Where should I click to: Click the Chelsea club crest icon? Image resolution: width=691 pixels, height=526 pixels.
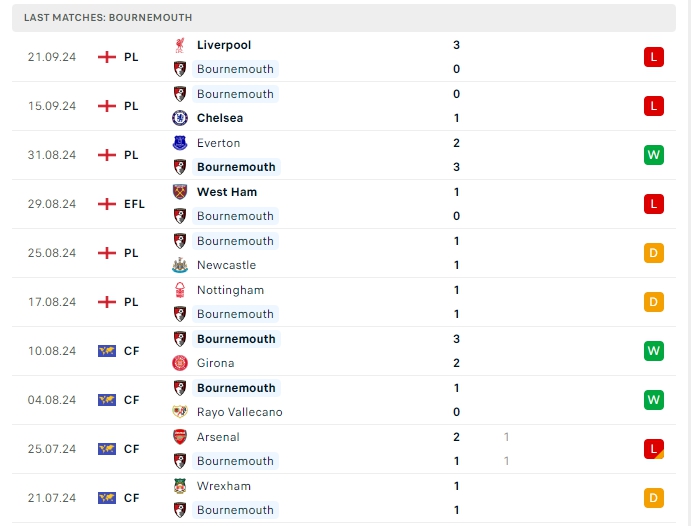pos(180,118)
